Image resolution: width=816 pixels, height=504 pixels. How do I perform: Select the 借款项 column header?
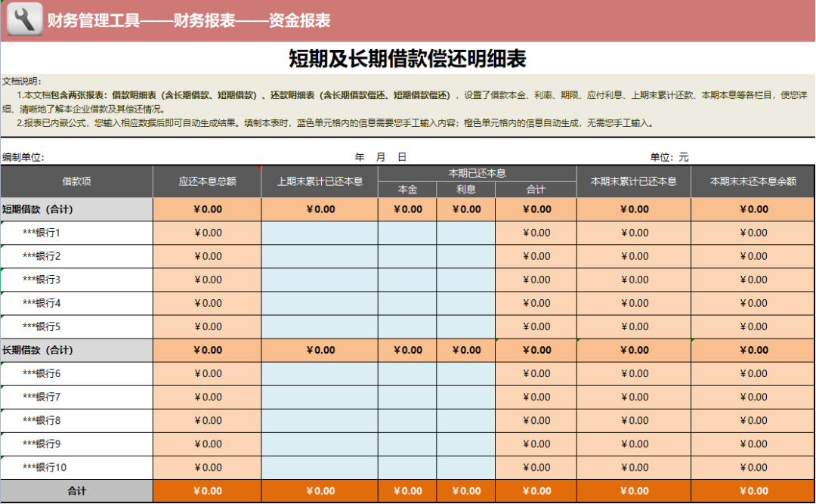76,181
